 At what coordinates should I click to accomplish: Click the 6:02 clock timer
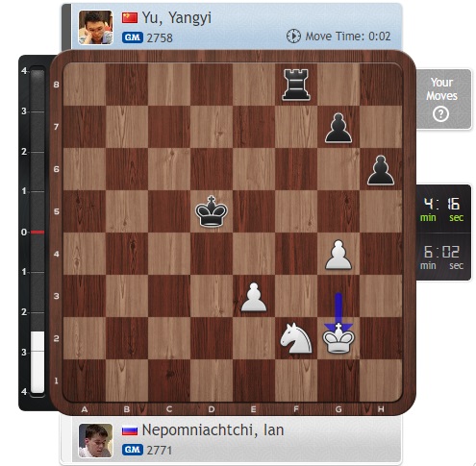coord(442,257)
